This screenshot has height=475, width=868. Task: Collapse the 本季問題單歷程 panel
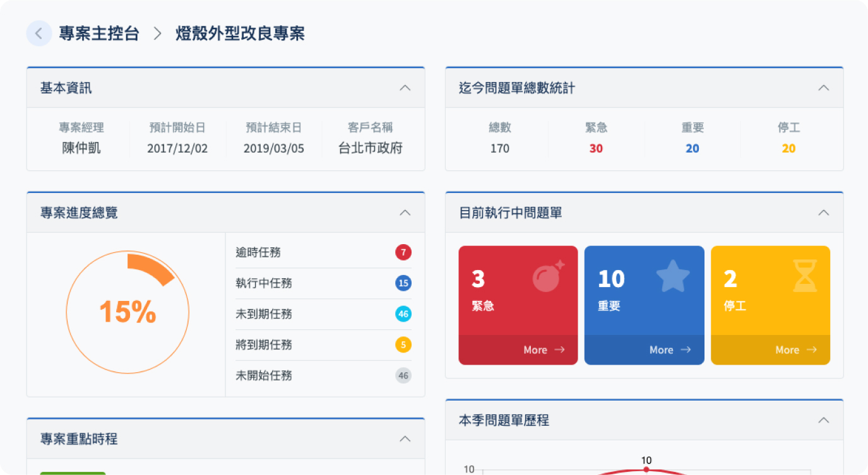coord(824,420)
